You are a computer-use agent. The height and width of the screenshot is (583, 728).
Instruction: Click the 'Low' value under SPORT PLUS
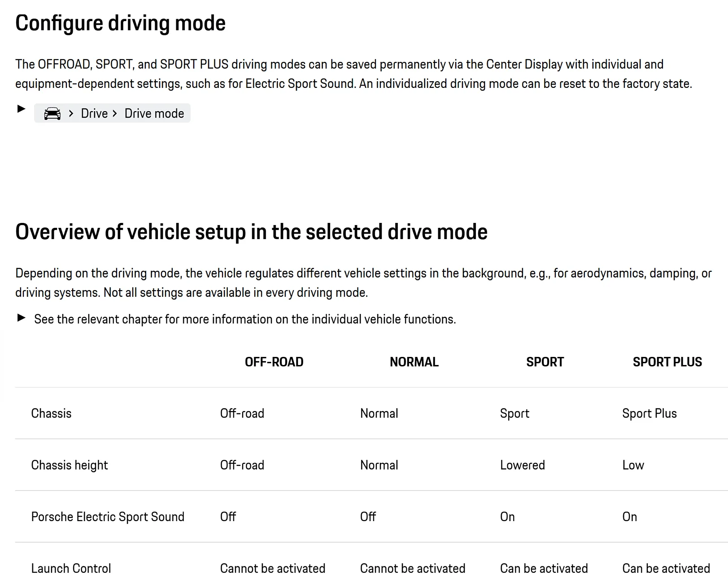(x=633, y=465)
